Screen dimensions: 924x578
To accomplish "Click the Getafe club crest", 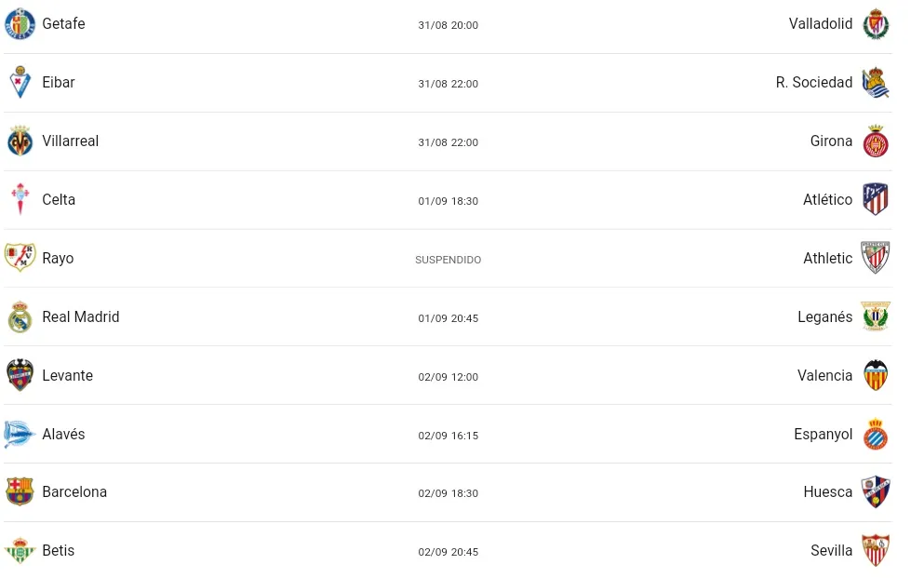I will (x=20, y=23).
